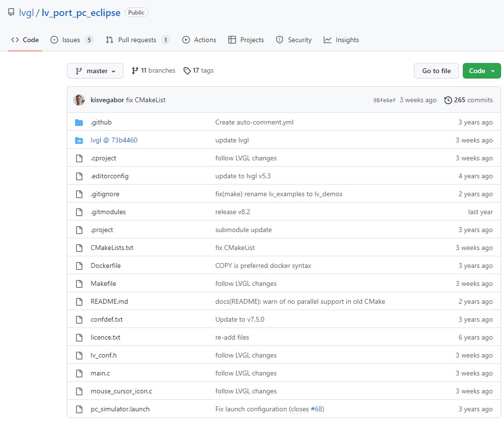
Task: Click the 98fe6ef commit hash link
Action: pos(384,100)
